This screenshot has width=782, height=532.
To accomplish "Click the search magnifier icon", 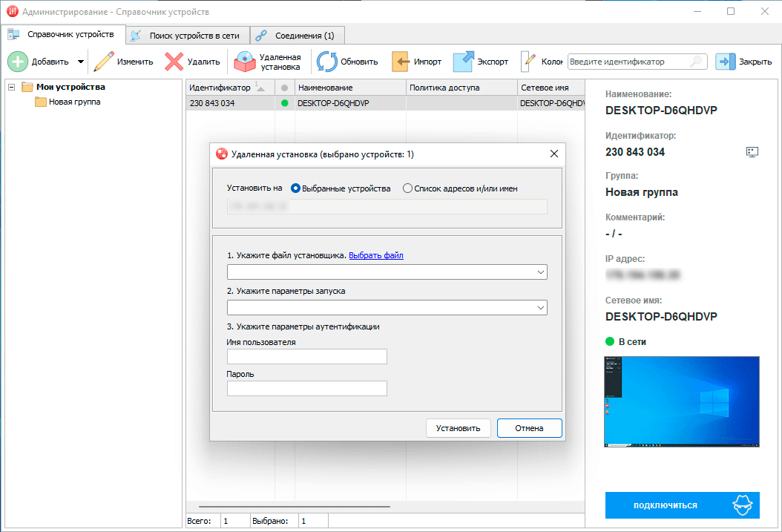I will click(x=697, y=62).
